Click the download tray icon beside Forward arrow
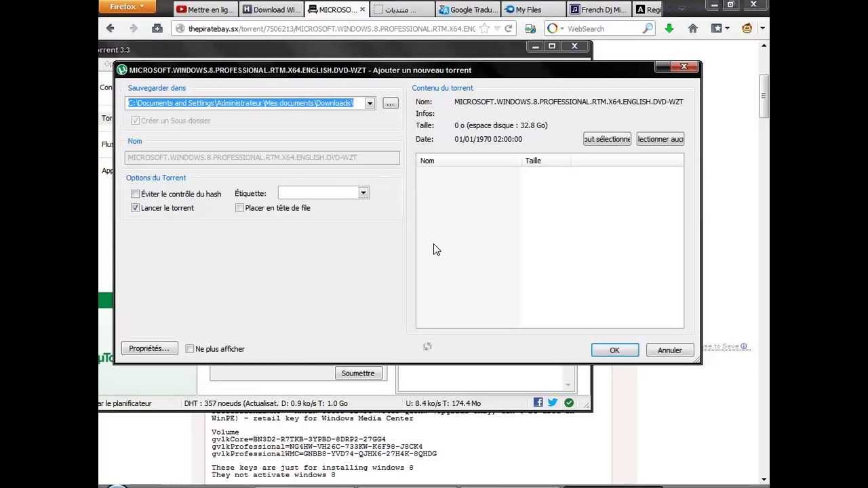This screenshot has height=488, width=868. 157,28
